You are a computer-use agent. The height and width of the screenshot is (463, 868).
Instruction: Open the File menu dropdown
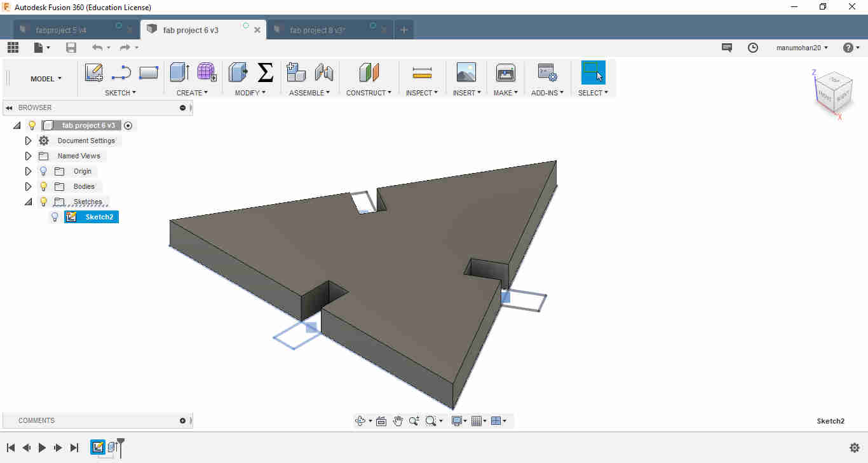click(41, 48)
